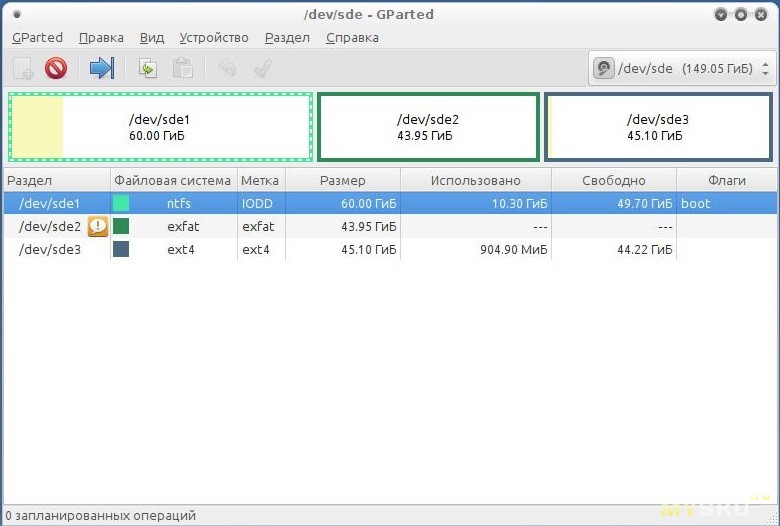780x526 pixels.
Task: Click the Файловая система column header
Action: pyautogui.click(x=174, y=180)
